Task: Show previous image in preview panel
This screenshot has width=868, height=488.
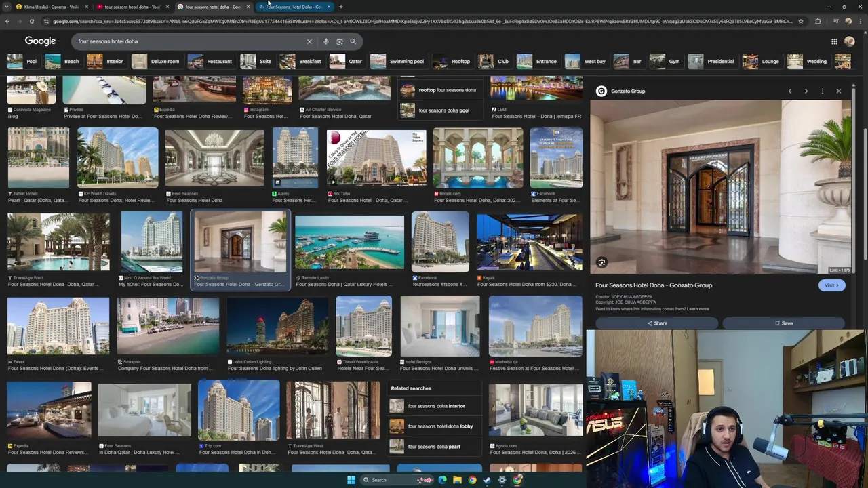Action: [x=789, y=91]
